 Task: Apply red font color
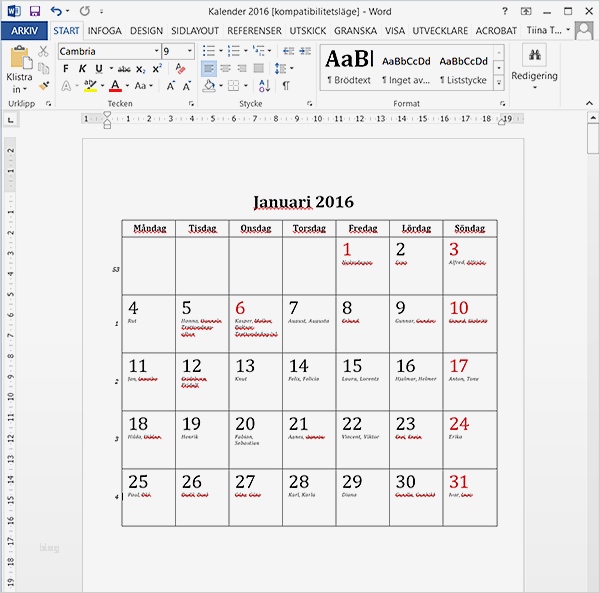coord(115,86)
